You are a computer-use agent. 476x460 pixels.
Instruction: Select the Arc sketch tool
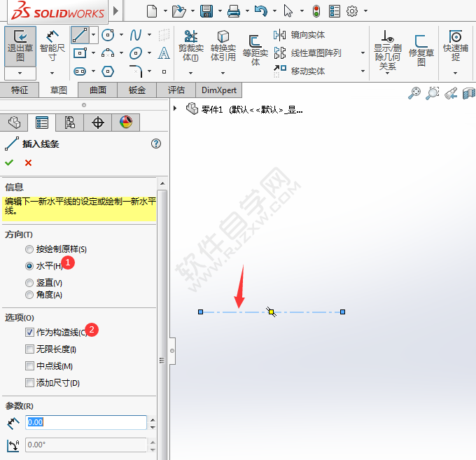click(108, 53)
